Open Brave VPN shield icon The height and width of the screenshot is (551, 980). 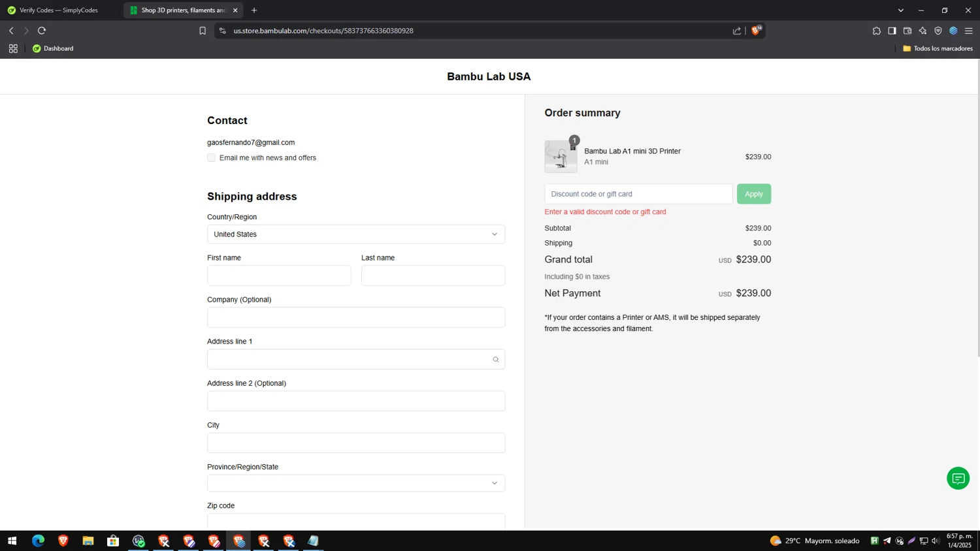pyautogui.click(x=938, y=31)
